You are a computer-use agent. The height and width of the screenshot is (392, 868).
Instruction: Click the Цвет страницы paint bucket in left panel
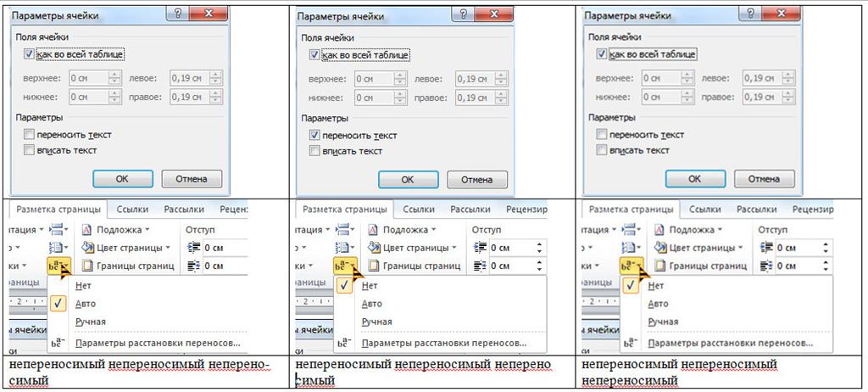pos(88,248)
